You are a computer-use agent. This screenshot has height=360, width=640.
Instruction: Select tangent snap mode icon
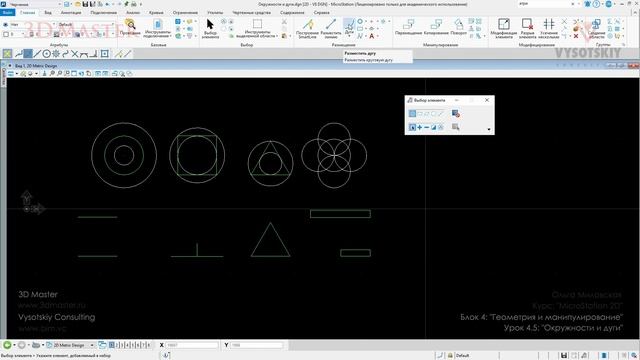[x=84, y=53]
